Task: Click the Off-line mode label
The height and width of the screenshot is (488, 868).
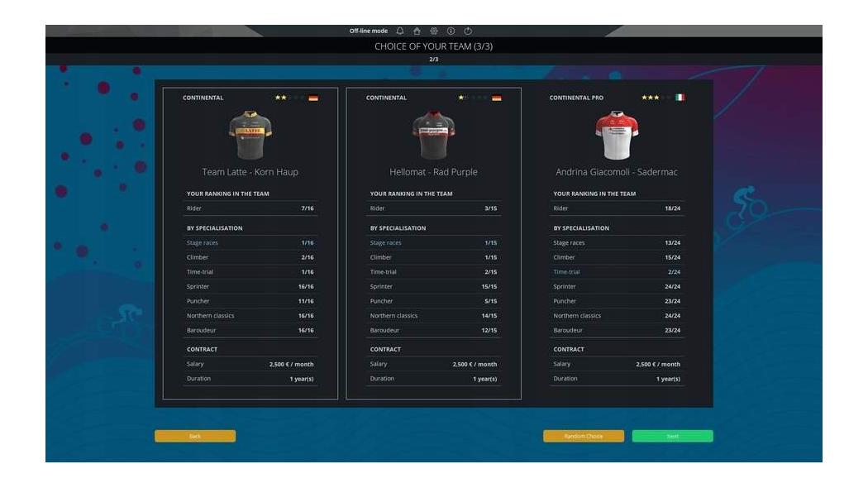Action: click(x=368, y=31)
